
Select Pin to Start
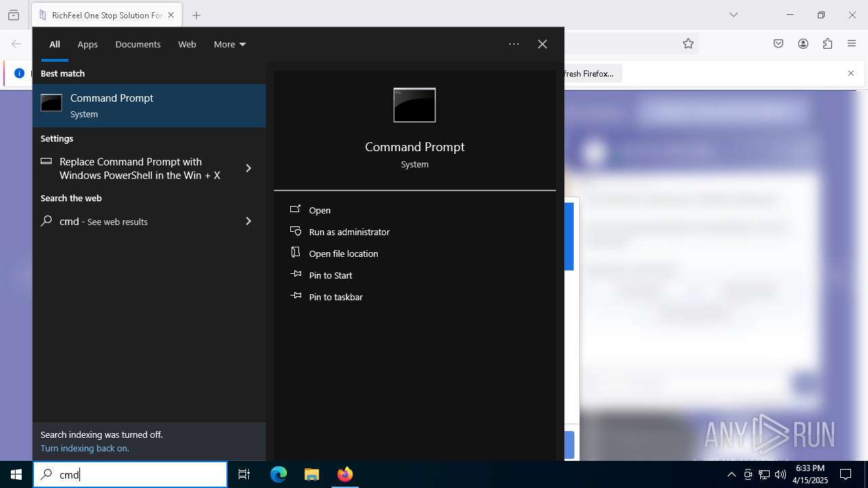(x=415, y=275)
